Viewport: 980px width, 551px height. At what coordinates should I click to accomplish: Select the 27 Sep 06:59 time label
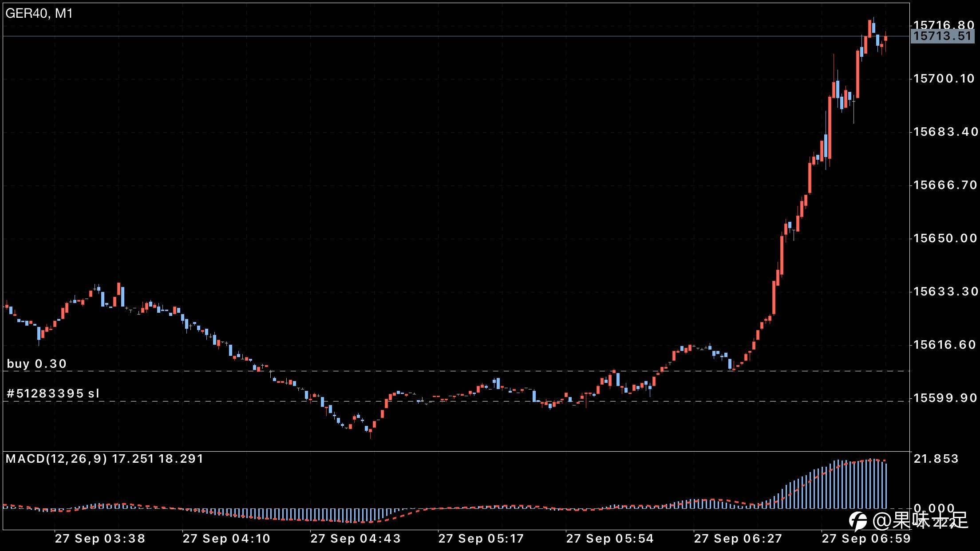tap(865, 539)
